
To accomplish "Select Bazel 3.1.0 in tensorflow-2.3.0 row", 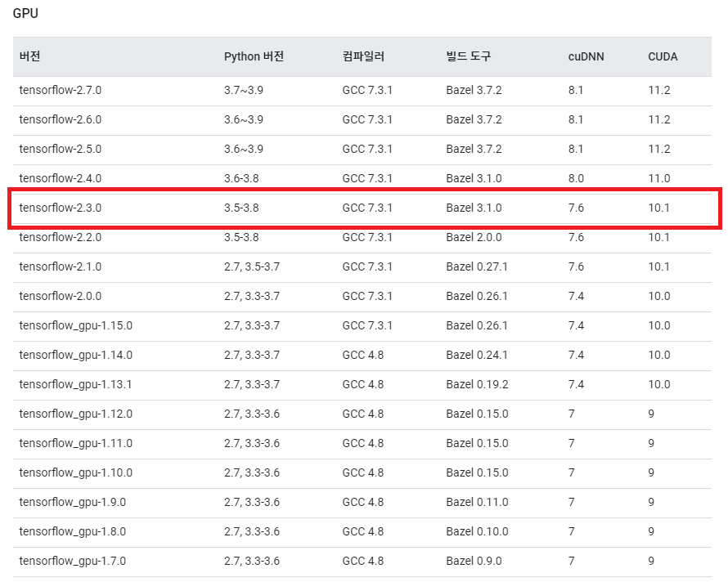I will [474, 208].
